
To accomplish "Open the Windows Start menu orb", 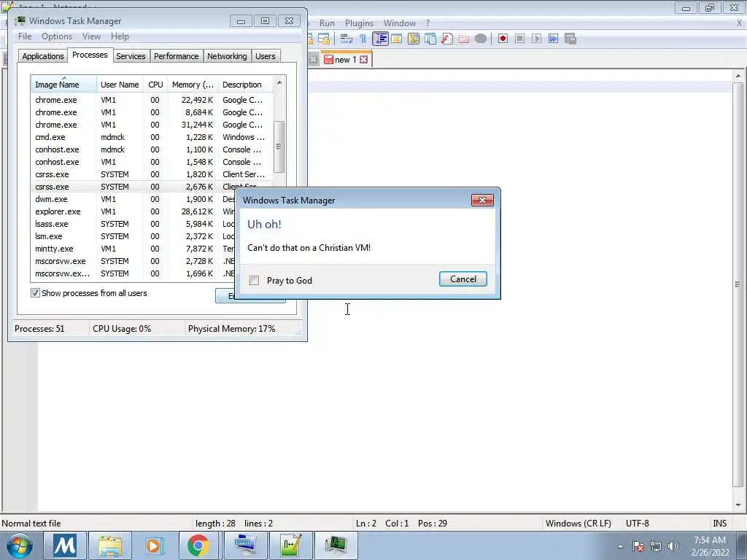I will click(20, 545).
